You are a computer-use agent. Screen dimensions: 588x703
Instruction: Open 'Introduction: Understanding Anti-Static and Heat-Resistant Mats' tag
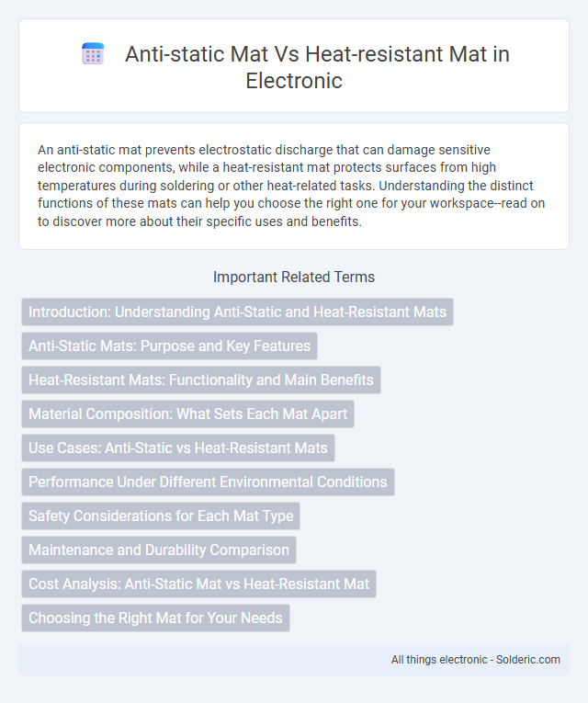click(x=238, y=312)
